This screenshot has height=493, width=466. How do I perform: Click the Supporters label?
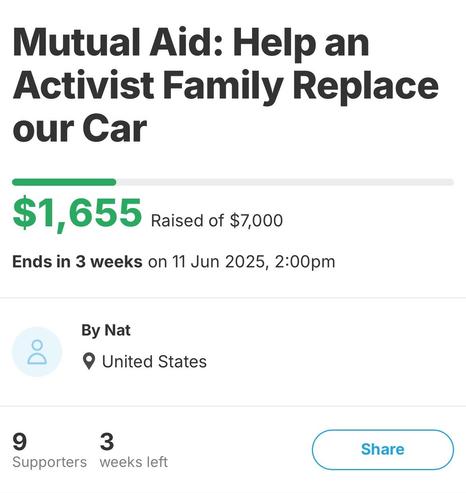[x=50, y=462]
